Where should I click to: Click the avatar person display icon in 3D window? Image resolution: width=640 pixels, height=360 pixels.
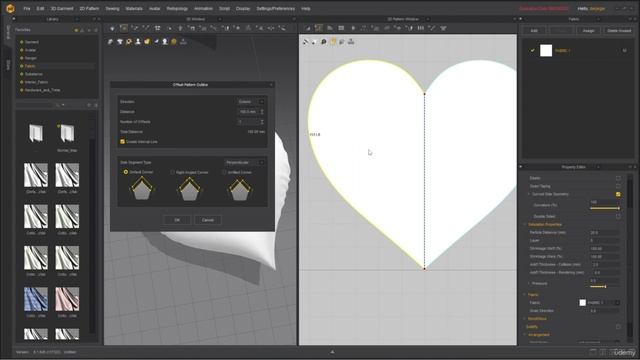(138, 42)
